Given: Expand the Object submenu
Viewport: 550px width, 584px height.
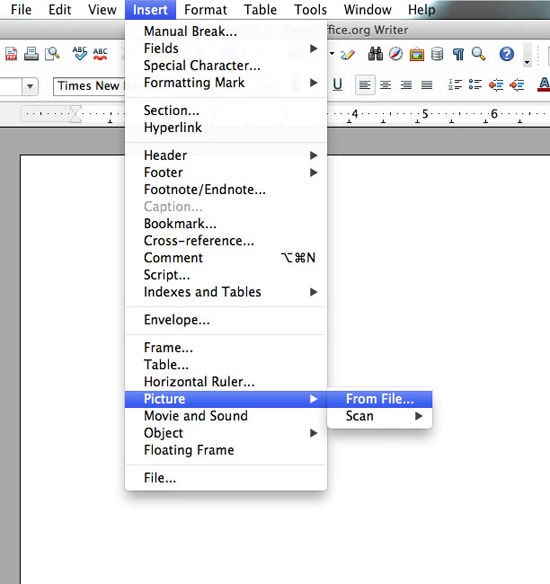Looking at the screenshot, I should click(x=226, y=433).
